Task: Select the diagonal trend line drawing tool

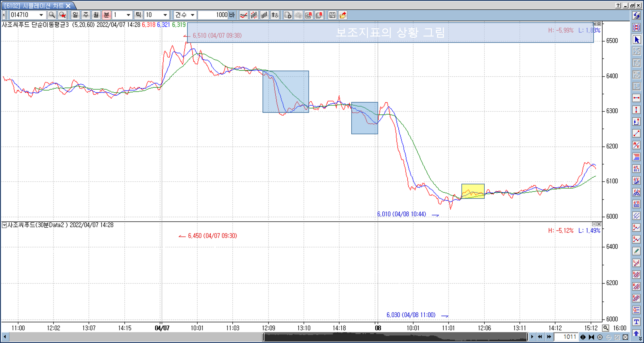Action: (636, 133)
